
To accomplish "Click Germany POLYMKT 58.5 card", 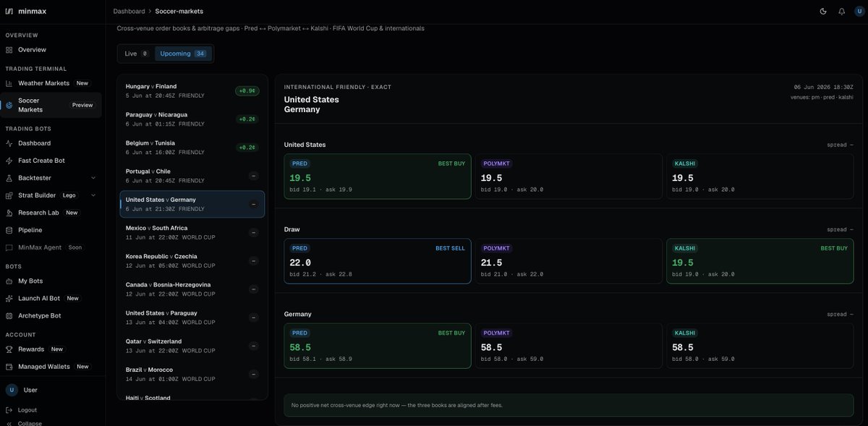I will [x=569, y=346].
